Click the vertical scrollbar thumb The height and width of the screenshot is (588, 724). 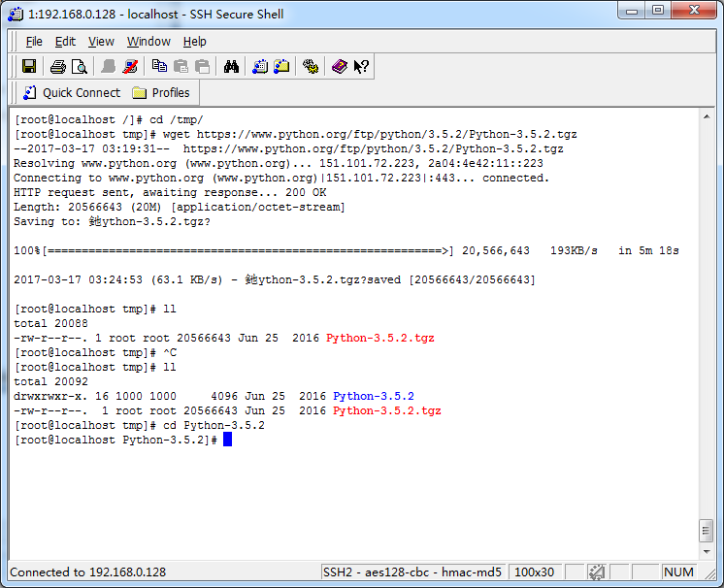click(x=706, y=531)
